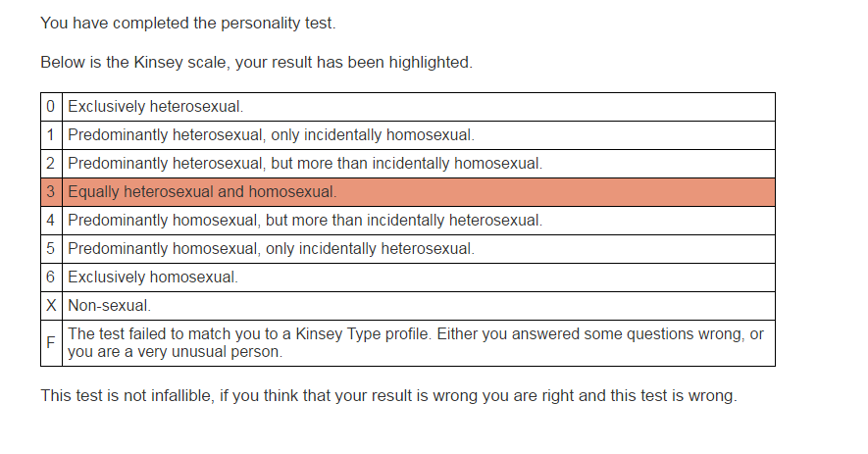
Task: Click the number 2 cell
Action: pyautogui.click(x=51, y=164)
